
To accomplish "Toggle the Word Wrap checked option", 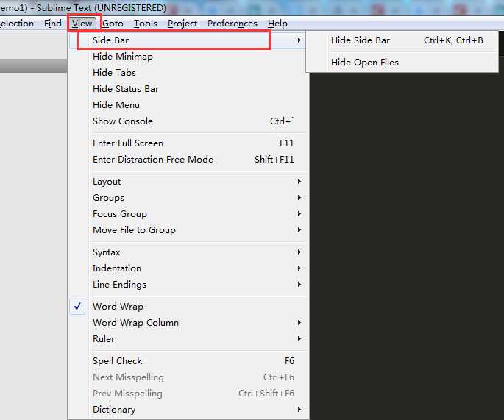I will click(188, 307).
